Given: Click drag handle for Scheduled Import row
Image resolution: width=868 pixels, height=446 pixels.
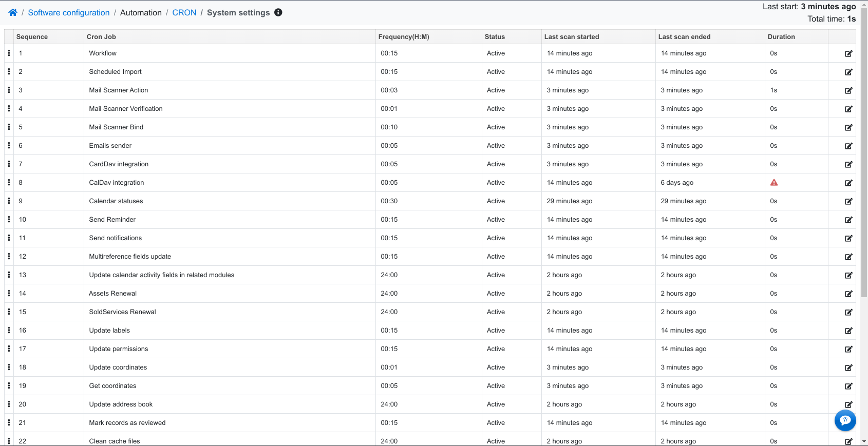Looking at the screenshot, I should tap(9, 71).
